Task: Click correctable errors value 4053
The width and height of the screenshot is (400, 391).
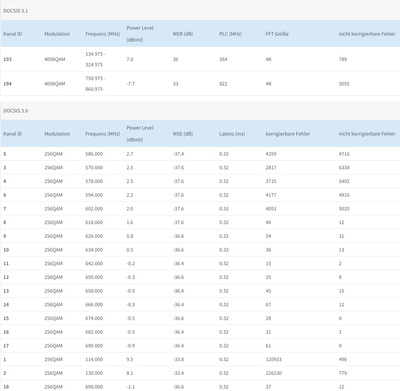Action: click(x=271, y=209)
